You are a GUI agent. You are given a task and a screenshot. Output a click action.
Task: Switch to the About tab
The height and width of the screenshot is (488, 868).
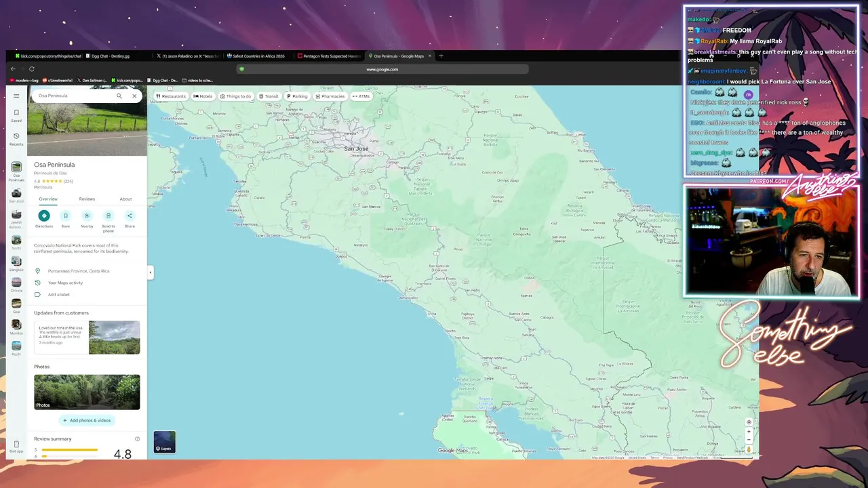coord(125,199)
